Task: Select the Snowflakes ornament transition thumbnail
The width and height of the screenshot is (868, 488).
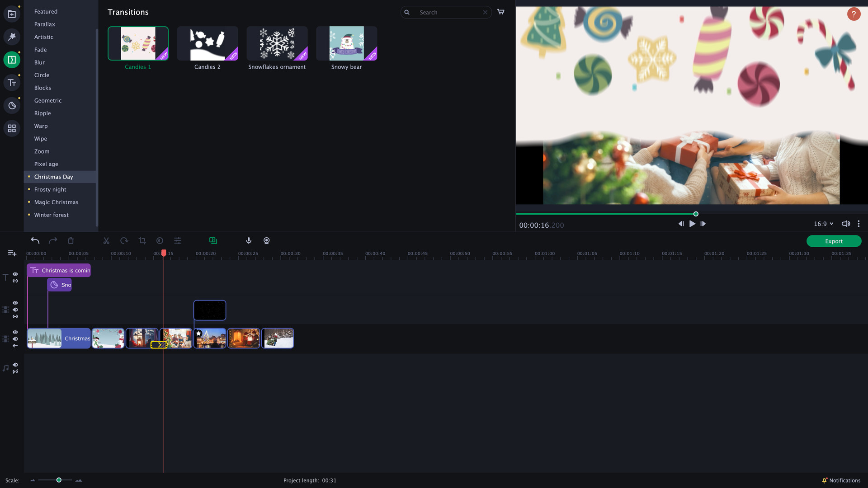Action: pos(277,43)
